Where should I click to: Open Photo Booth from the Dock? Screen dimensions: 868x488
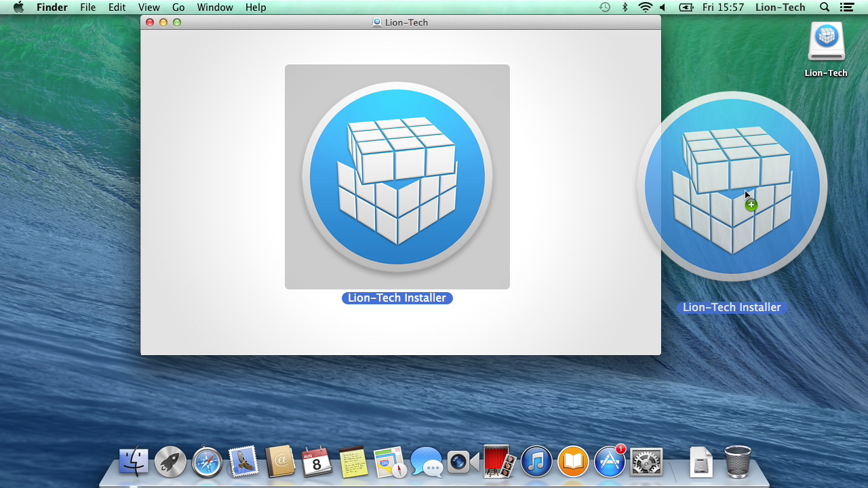click(500, 462)
